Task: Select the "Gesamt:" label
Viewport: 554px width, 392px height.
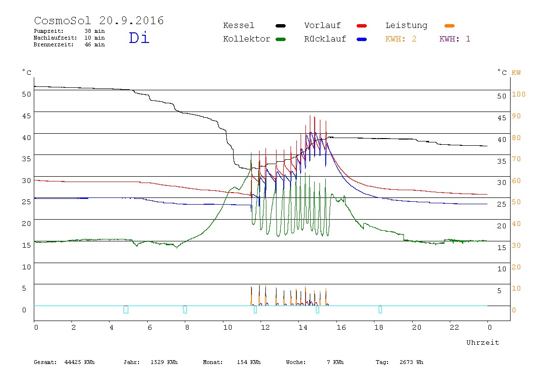Action: pos(45,362)
